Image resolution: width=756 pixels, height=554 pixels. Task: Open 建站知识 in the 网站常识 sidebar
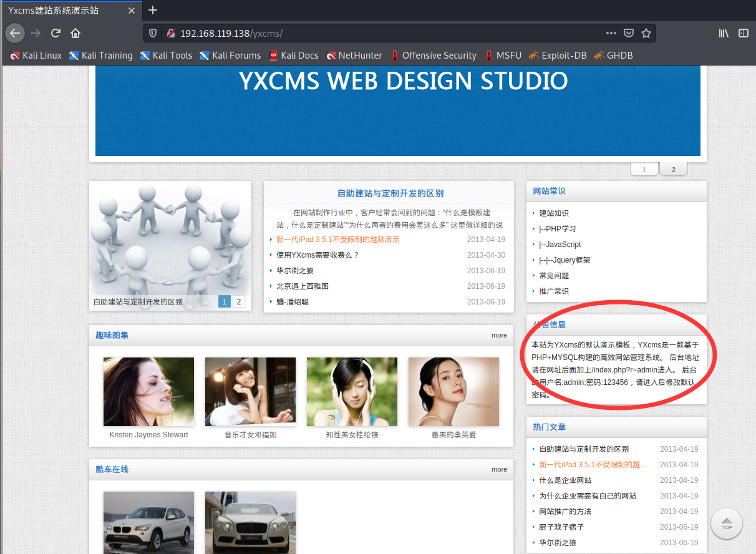click(554, 213)
